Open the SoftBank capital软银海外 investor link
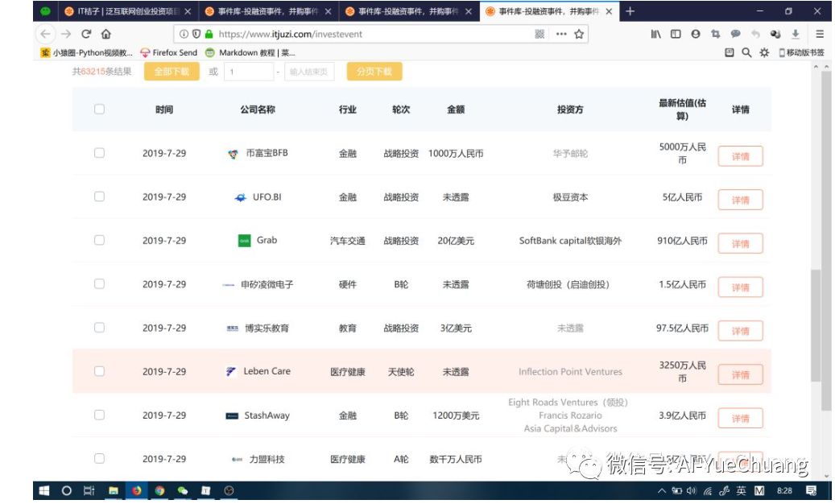835x504 pixels. pos(570,241)
